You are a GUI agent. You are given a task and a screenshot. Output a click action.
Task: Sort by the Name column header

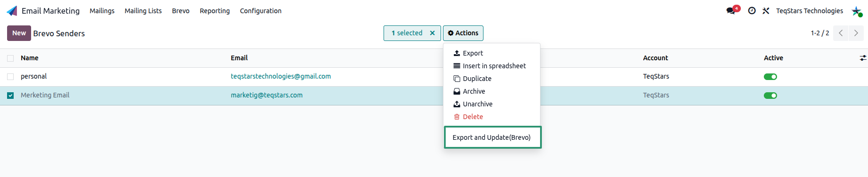click(30, 58)
